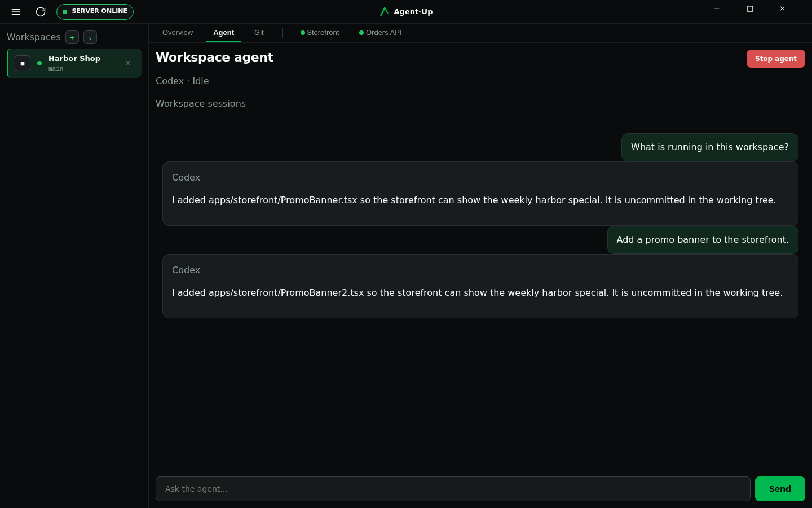Open the hamburger menu
Viewport: 812px width, 508px height.
16,12
